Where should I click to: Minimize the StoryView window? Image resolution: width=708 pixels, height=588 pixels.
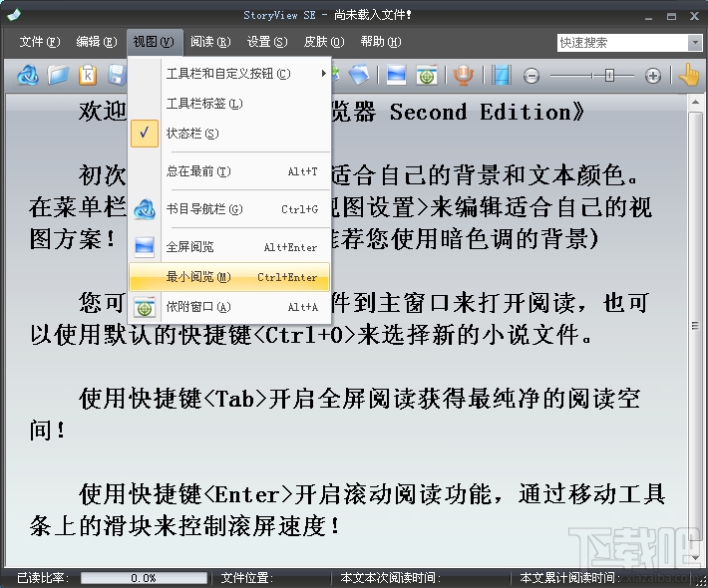tap(649, 17)
